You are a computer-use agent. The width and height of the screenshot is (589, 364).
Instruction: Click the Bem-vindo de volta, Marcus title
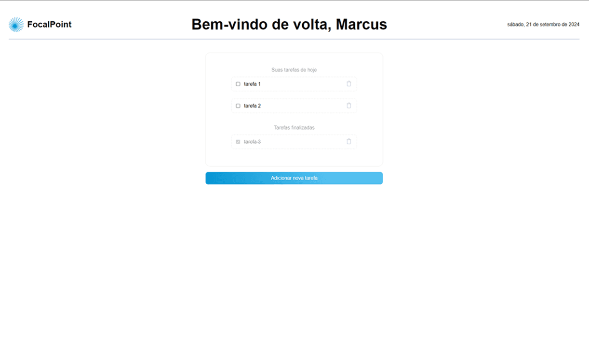pos(289,24)
